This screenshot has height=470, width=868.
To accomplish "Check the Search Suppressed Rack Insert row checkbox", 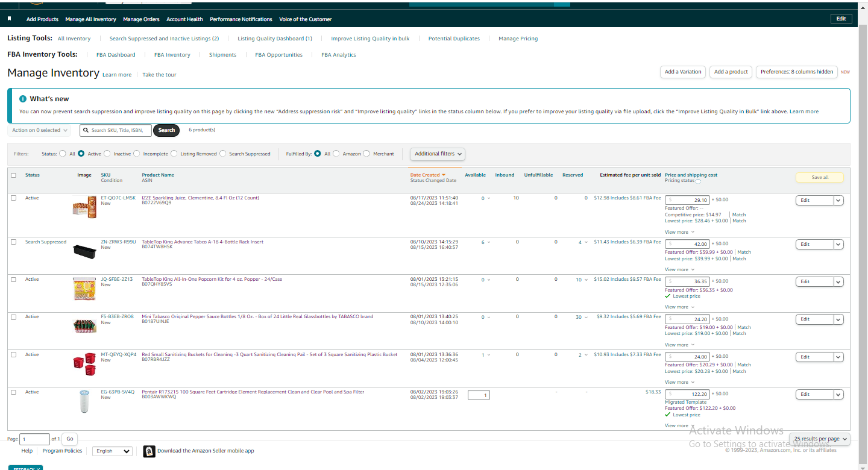I will coord(13,242).
